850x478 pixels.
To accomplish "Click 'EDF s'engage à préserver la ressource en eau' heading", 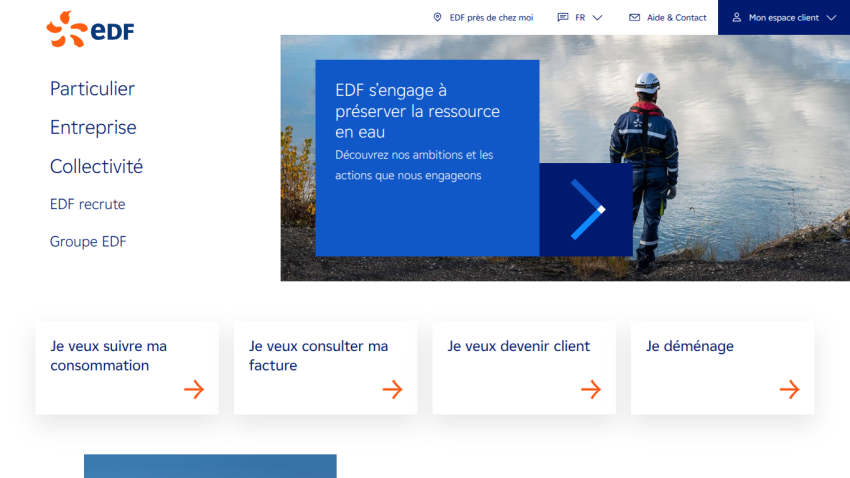I will (417, 111).
